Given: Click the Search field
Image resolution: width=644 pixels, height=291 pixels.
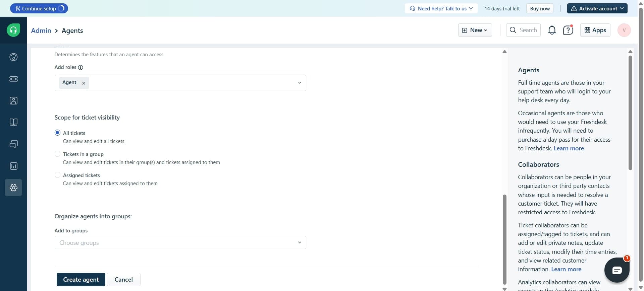Looking at the screenshot, I should point(523,30).
